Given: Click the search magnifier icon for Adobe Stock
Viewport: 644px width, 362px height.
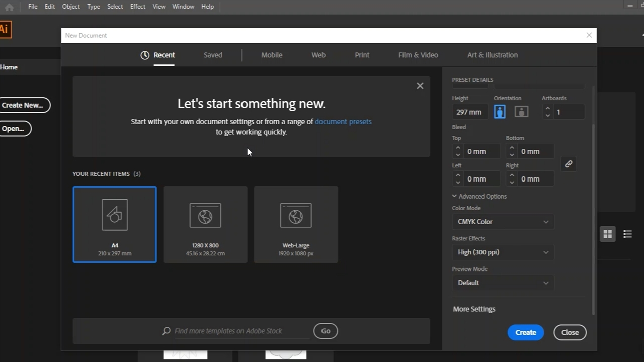Looking at the screenshot, I should click(x=166, y=331).
